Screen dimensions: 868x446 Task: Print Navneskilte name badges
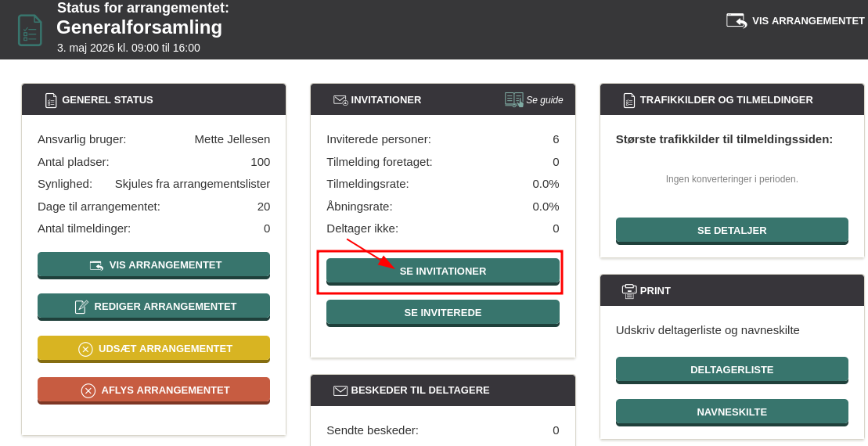[732, 412]
